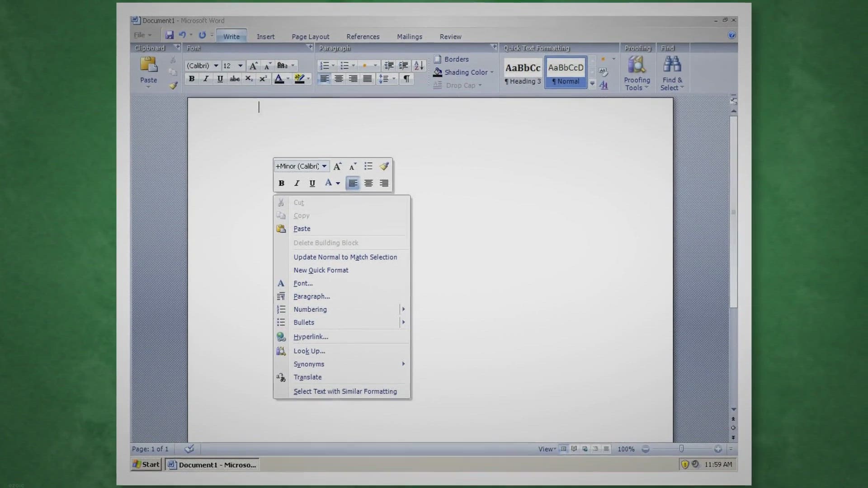Screen dimensions: 868x488
Task: Open the Calibri font name dropdown
Action: coord(216,66)
